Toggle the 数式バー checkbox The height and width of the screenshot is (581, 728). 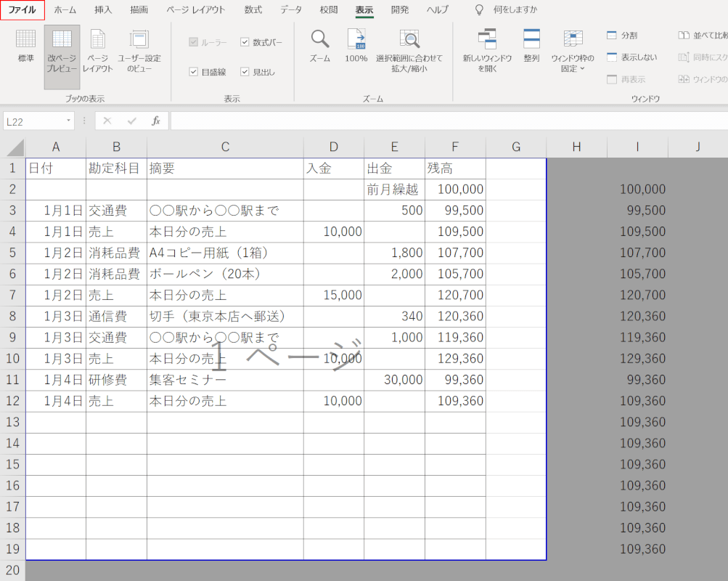(245, 42)
